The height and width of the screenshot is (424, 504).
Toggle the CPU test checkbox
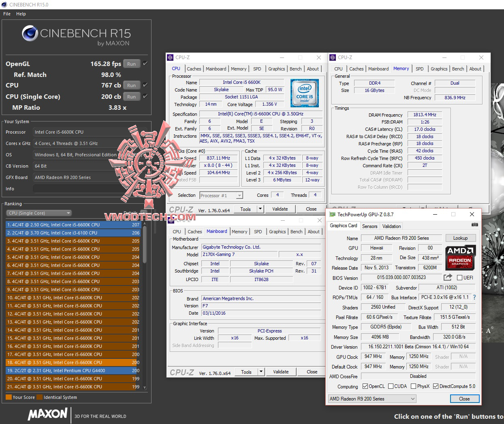(x=145, y=85)
